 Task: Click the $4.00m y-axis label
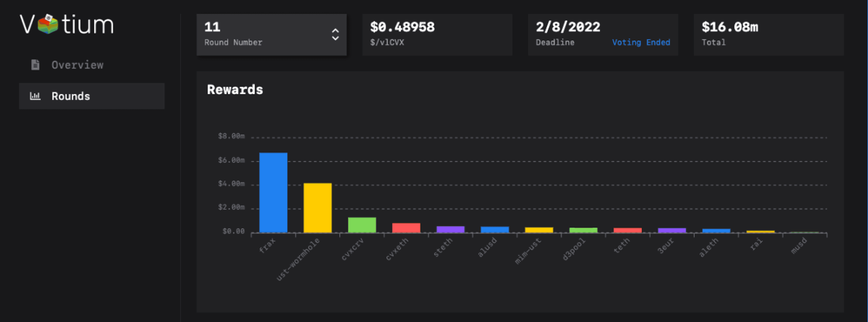tap(231, 184)
